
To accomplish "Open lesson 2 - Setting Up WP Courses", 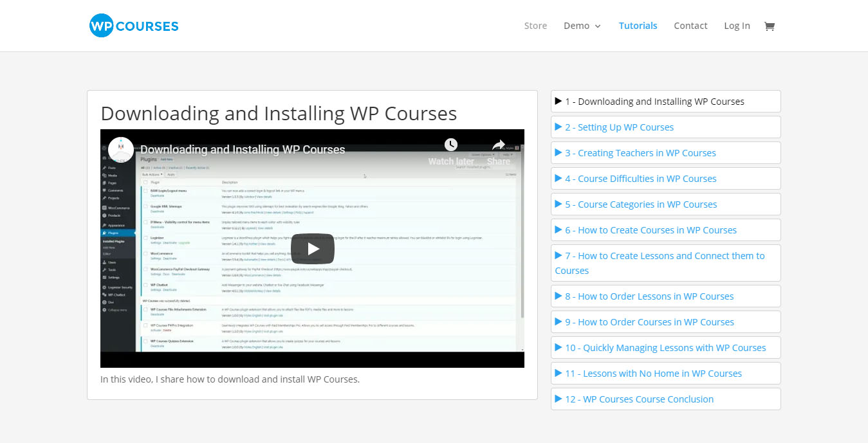I will (x=666, y=127).
